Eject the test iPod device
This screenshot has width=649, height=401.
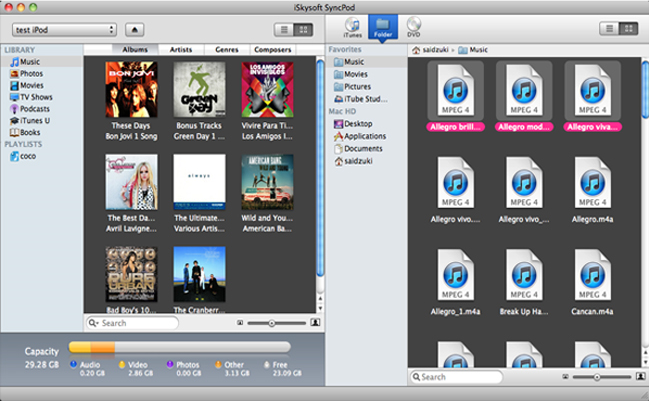[x=136, y=30]
